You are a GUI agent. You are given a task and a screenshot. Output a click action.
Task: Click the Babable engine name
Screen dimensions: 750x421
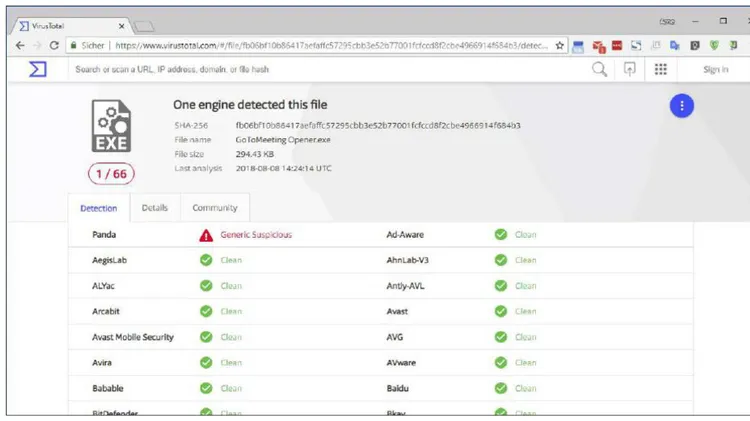(x=108, y=388)
